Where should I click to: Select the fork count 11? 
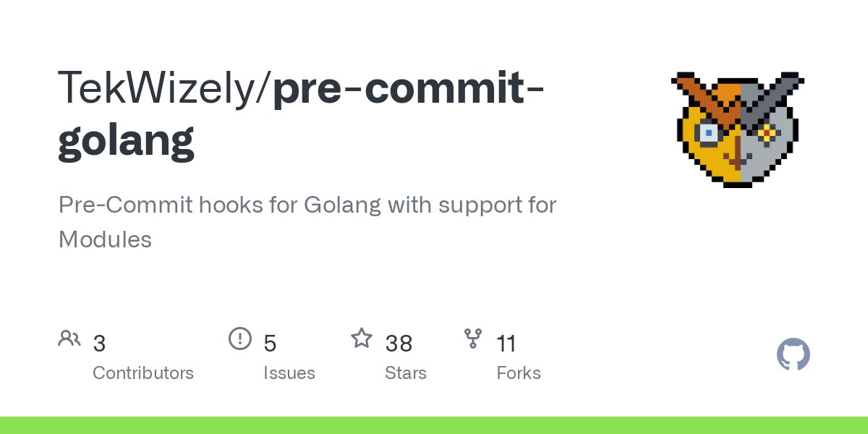point(506,344)
